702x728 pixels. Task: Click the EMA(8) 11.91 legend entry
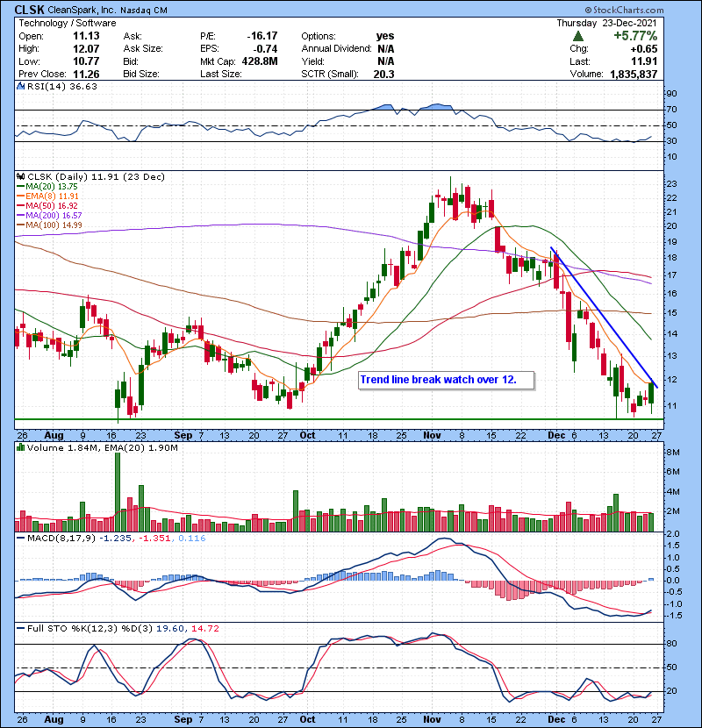pos(52,196)
